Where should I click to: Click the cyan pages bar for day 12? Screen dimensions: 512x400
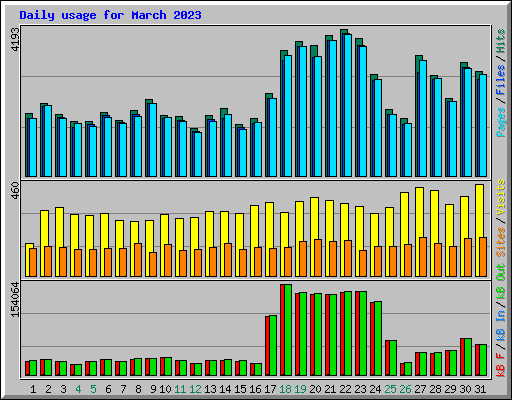pyautogui.click(x=198, y=154)
